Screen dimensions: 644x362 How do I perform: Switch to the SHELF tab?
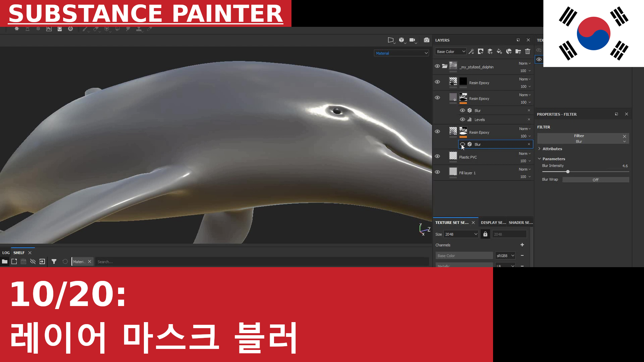[19, 252]
